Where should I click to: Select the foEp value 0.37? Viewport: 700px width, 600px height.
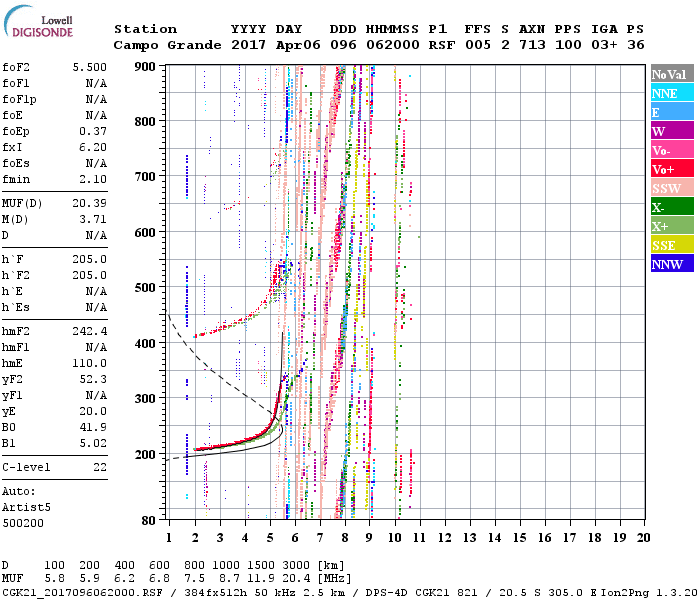pos(93,131)
